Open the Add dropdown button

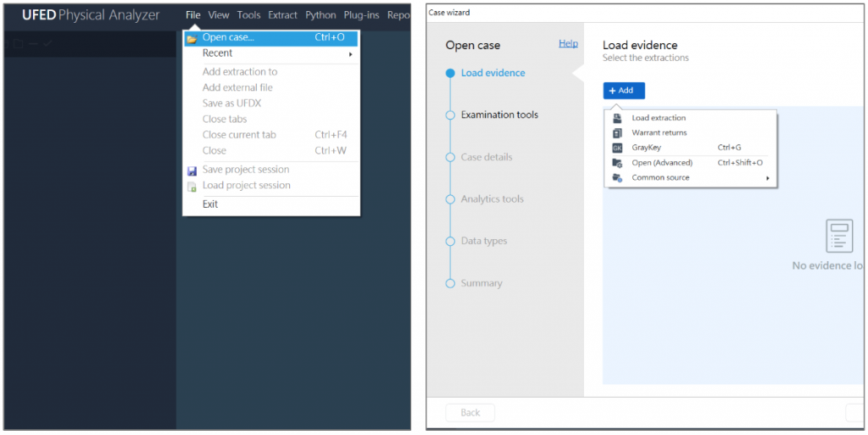click(624, 91)
